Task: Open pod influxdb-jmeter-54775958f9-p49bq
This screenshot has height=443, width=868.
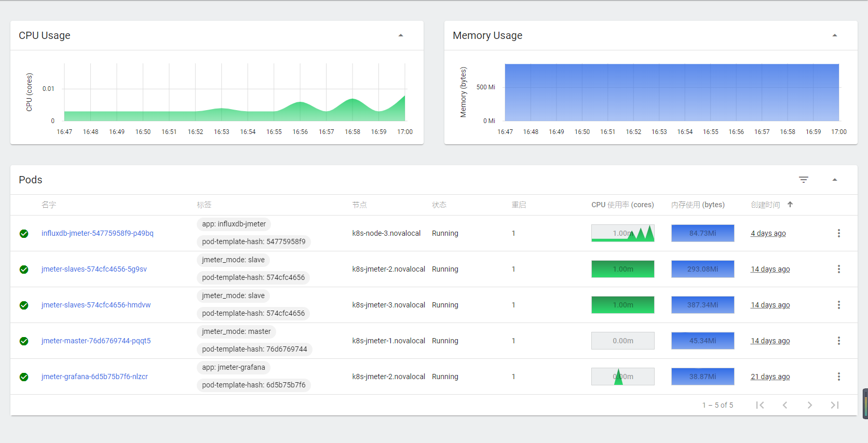Action: pos(98,233)
